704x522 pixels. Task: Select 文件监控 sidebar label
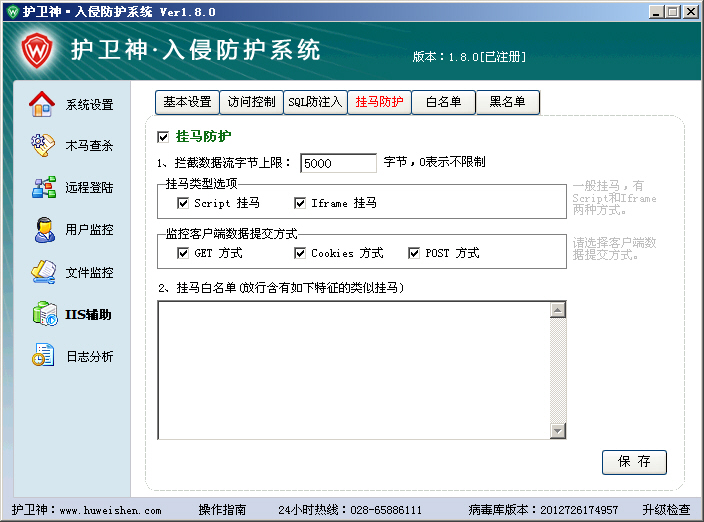point(89,272)
